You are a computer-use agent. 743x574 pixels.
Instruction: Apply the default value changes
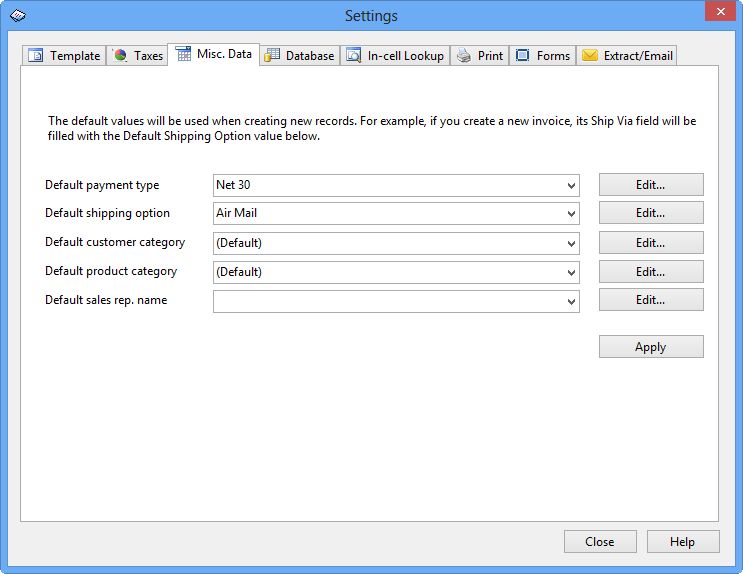tap(651, 346)
